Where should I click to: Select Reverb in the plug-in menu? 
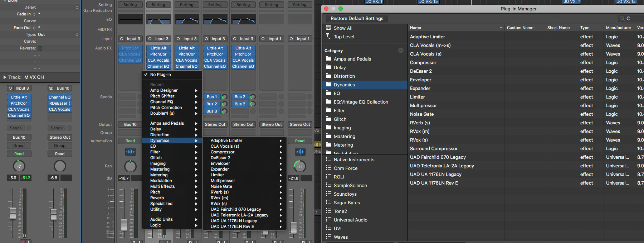coord(157,198)
